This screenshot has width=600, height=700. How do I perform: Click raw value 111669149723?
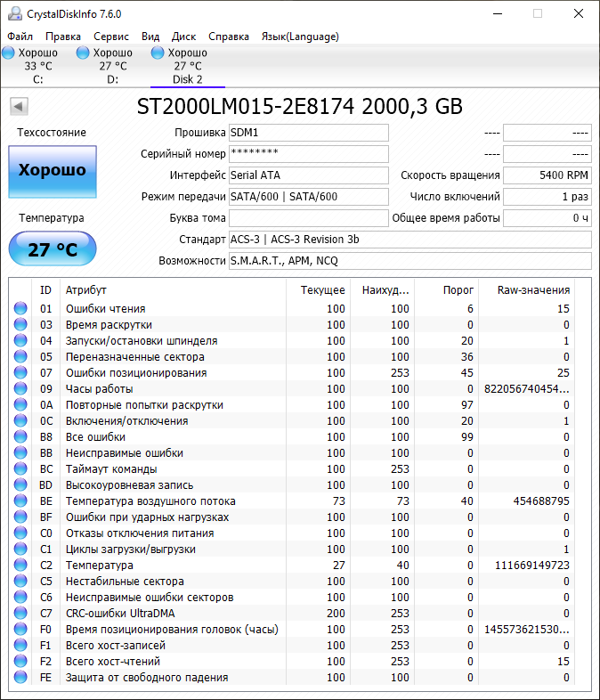point(532,566)
